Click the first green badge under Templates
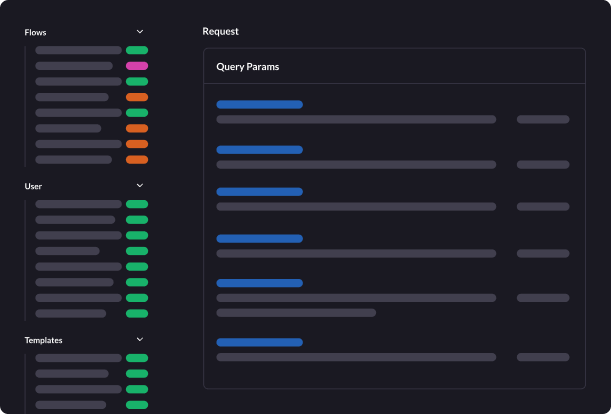This screenshot has width=611, height=414. (137, 358)
